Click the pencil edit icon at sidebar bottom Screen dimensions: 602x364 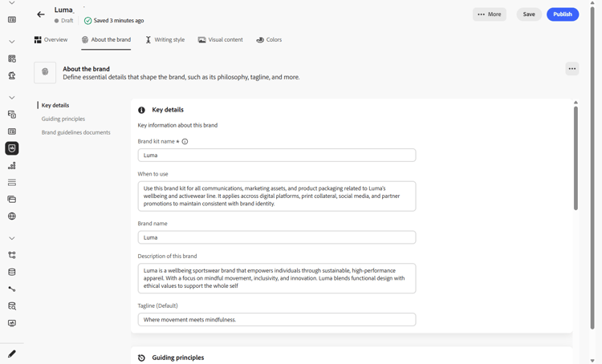(12, 354)
